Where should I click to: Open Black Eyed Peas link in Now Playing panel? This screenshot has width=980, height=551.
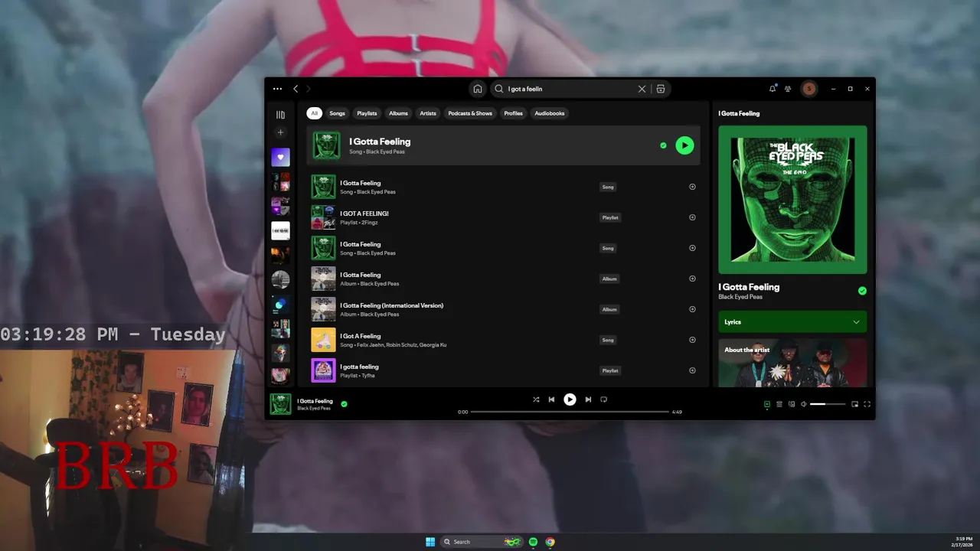[x=740, y=297]
